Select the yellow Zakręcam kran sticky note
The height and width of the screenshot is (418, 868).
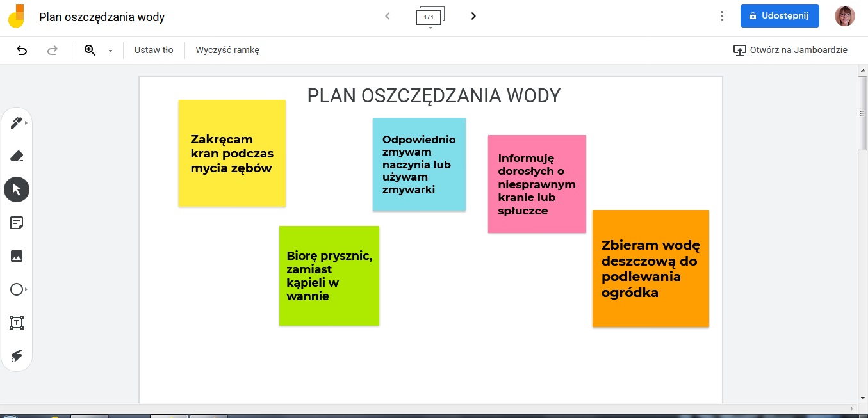[x=232, y=153]
